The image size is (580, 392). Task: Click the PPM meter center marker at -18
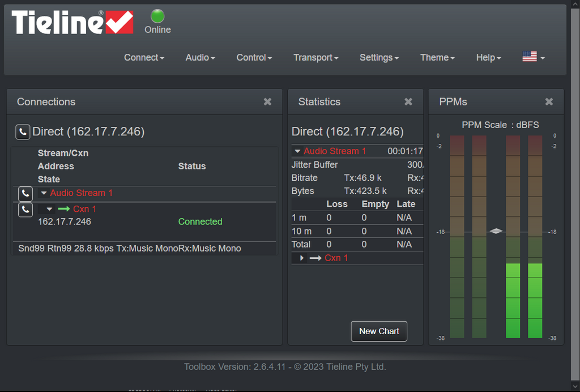coord(496,231)
